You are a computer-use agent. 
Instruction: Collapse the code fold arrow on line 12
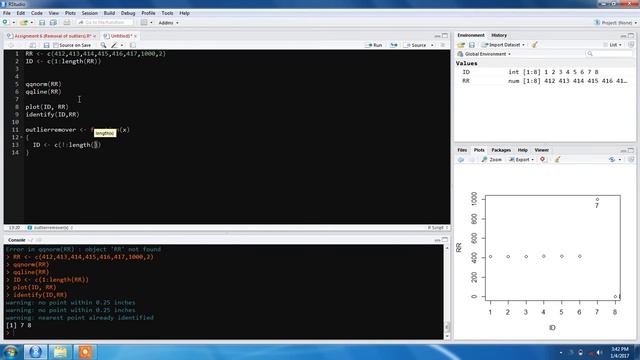21,138
